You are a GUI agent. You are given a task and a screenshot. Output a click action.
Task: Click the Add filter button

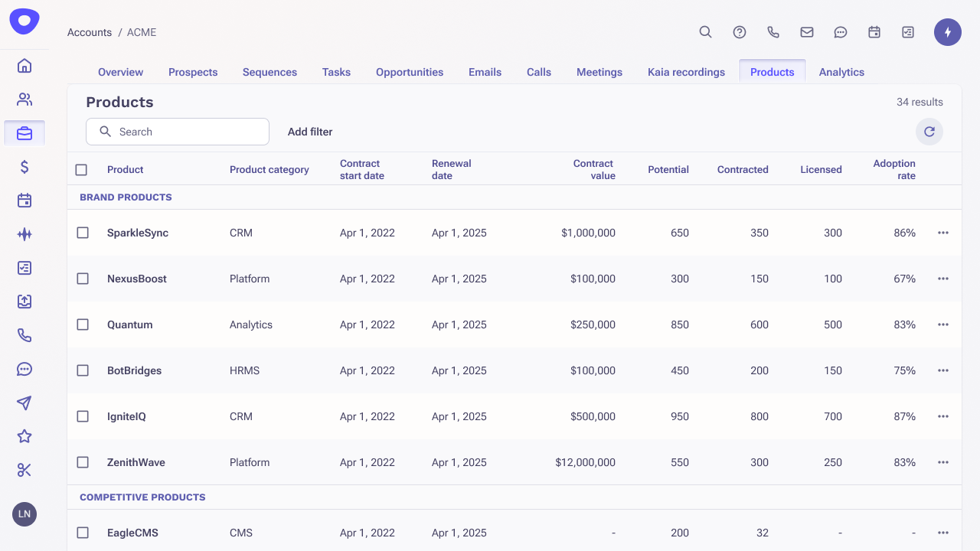[310, 132]
